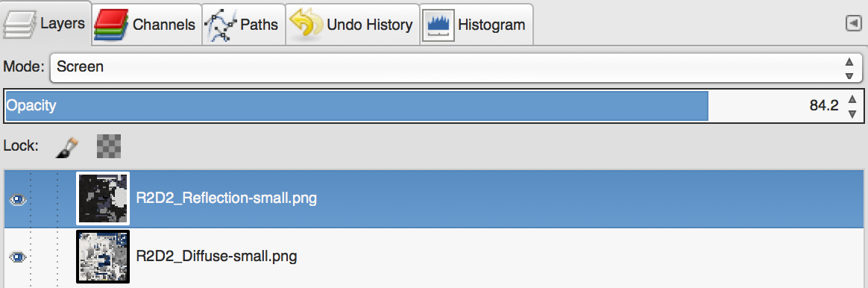Switch to the Channels tab
Image resolution: width=868 pixels, height=288 pixels.
click(145, 25)
